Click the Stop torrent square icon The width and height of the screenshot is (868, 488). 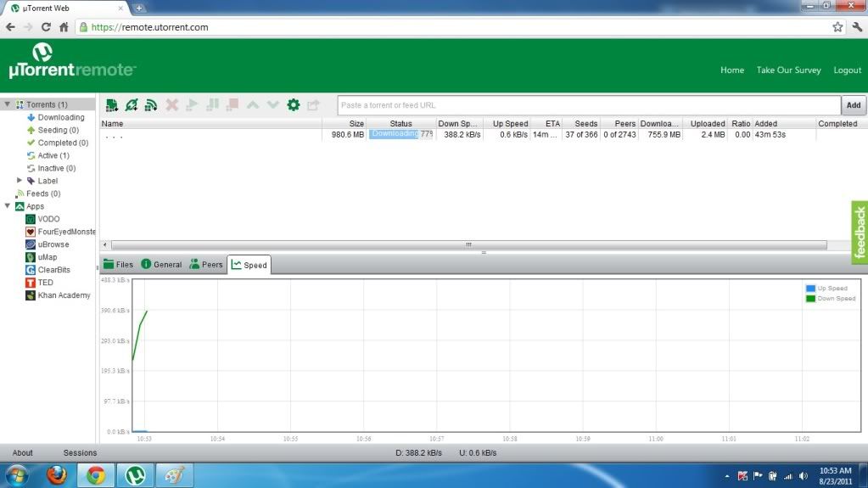click(x=232, y=104)
